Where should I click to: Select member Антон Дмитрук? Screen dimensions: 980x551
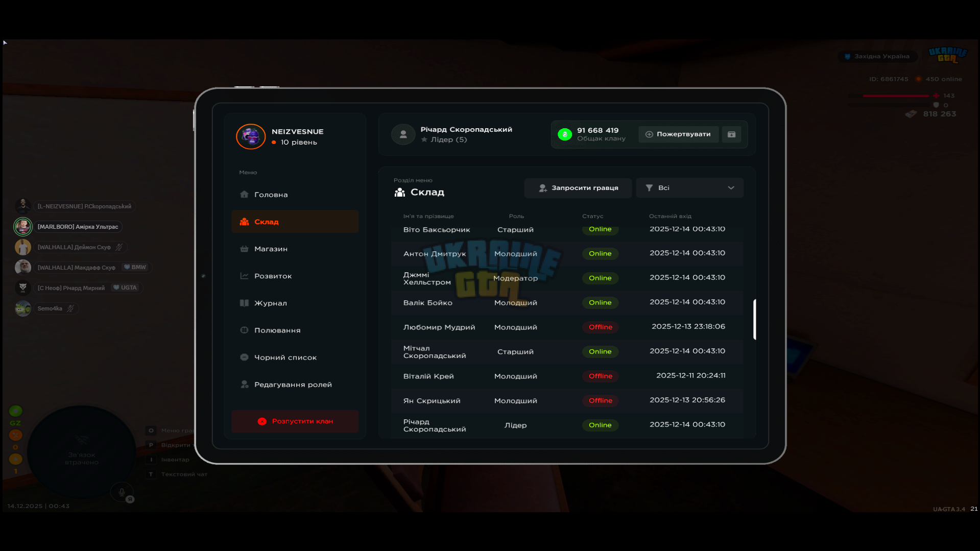coord(567,253)
